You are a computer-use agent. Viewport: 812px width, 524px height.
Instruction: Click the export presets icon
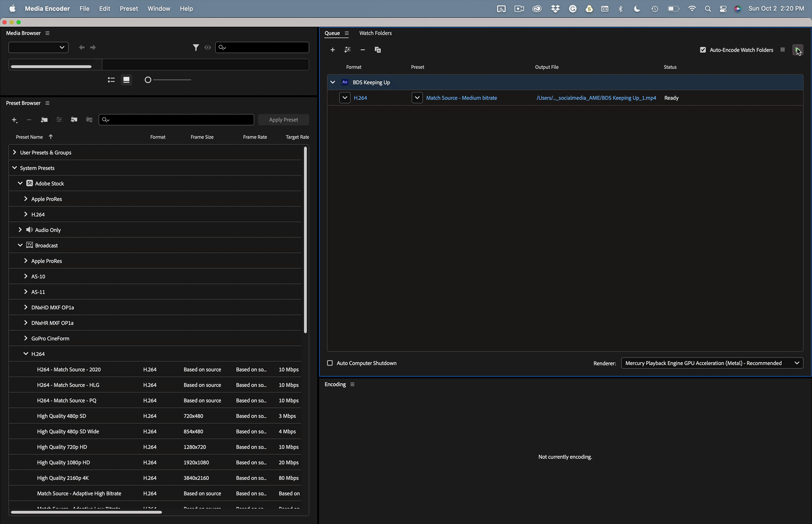click(x=89, y=120)
